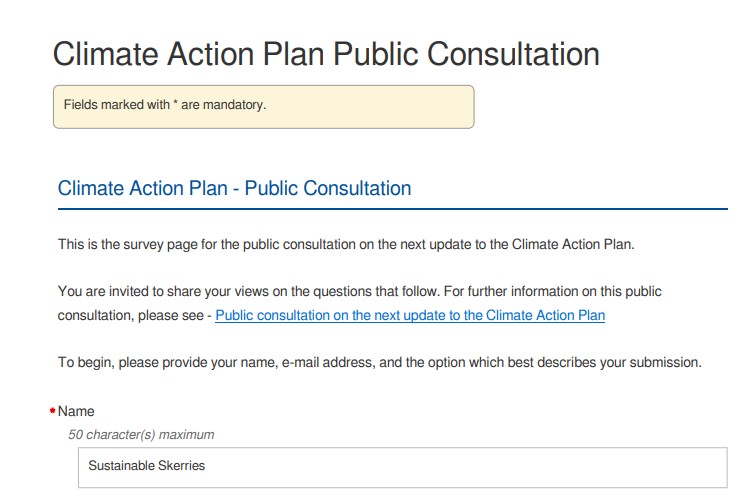This screenshot has height=501, width=753.
Task: Click the blue horizontal rule under the section heading
Action: click(393, 209)
